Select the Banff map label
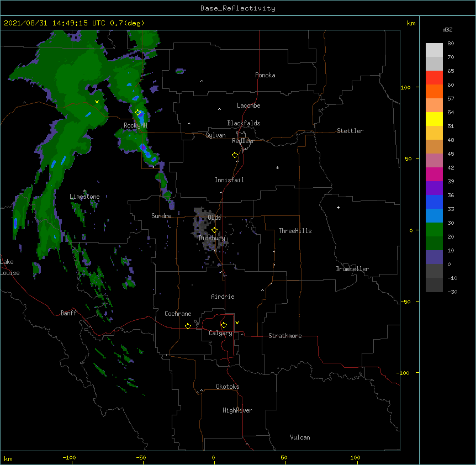 pyautogui.click(x=68, y=313)
